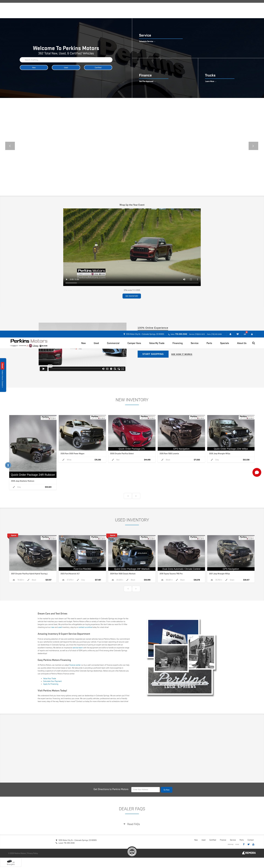Go to next hero slide arrow
Image resolution: width=264 pixels, height=868 pixels.
click(x=253, y=146)
